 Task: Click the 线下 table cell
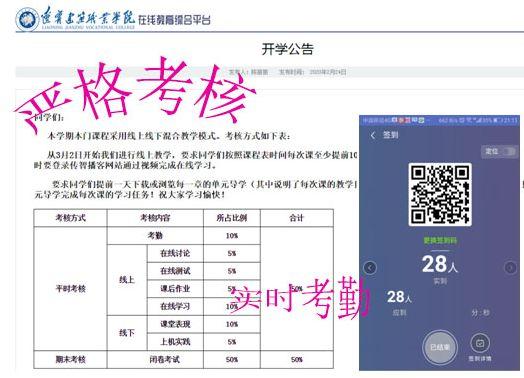[x=127, y=333]
